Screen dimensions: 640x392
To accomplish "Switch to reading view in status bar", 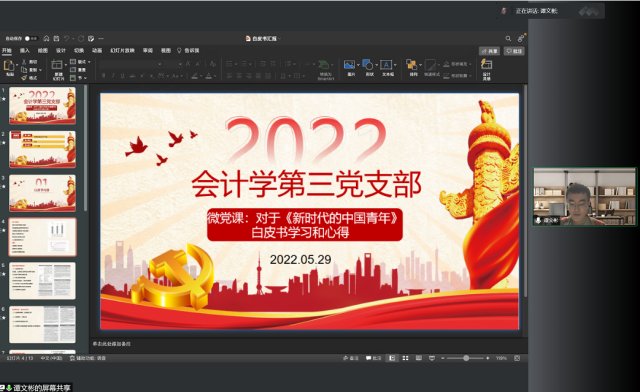I will tap(419, 358).
